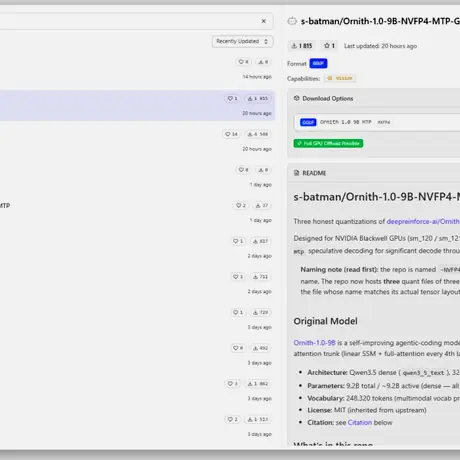Click the 1 815 downloads badge in the highlighted row
Screen dimensions: 460x460
258,99
